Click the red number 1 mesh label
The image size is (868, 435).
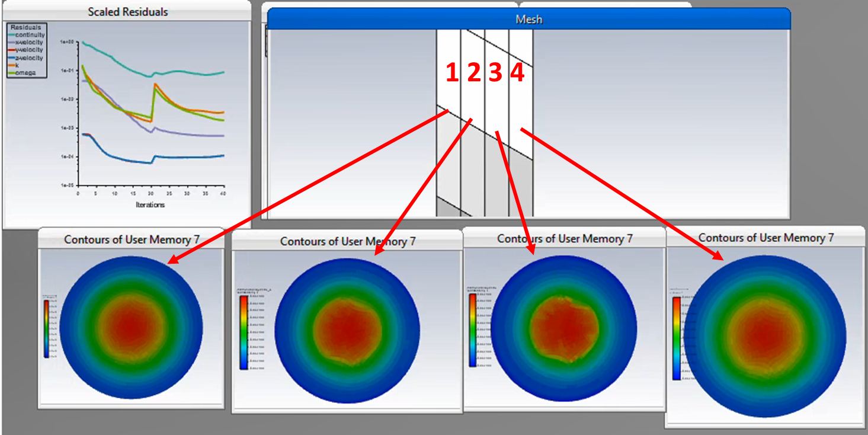click(x=452, y=73)
